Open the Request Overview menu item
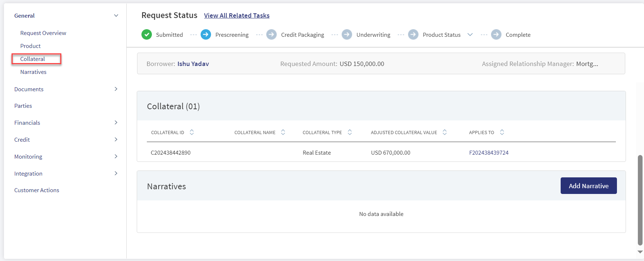This screenshot has height=261, width=644. [43, 33]
